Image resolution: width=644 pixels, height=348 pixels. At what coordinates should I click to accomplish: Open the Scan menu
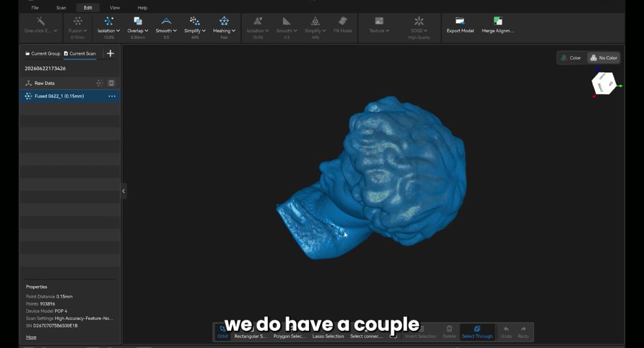click(61, 8)
